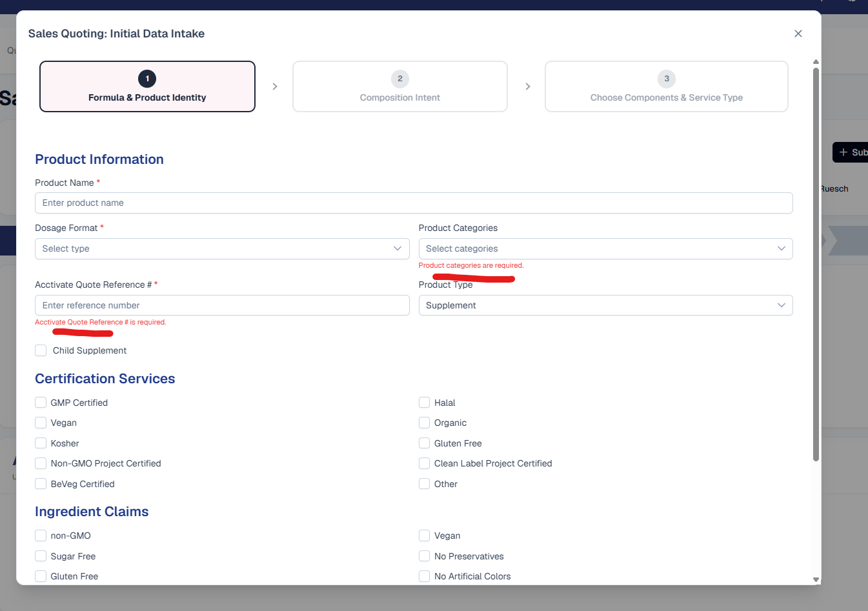Click the dialog scrollbar down arrow
This screenshot has height=611, width=868.
click(816, 579)
